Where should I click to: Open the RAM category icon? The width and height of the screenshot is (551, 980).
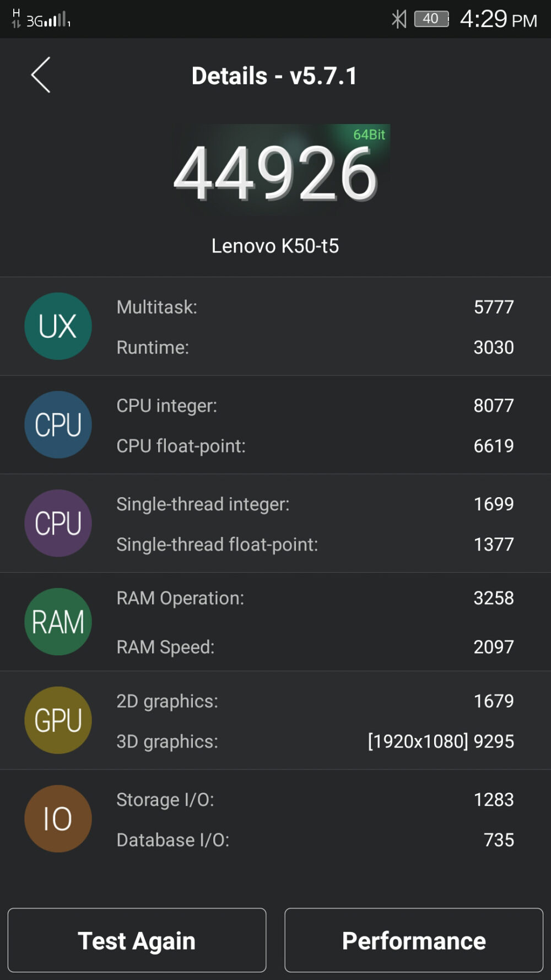[58, 621]
